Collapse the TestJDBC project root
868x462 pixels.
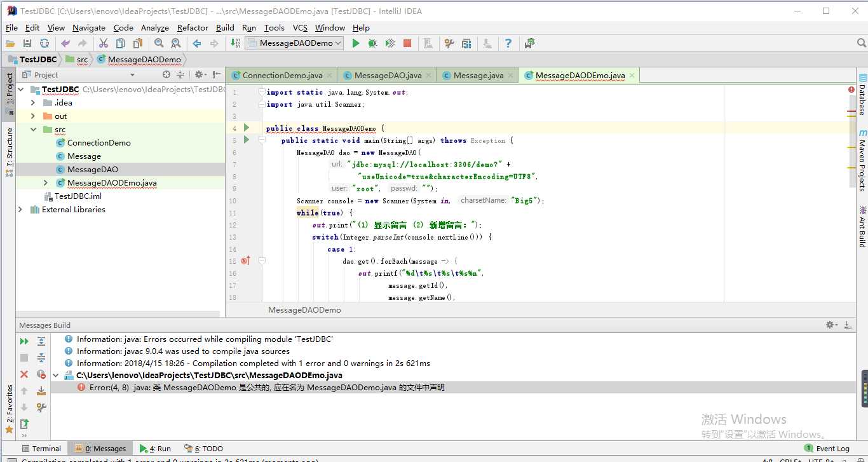(x=21, y=89)
